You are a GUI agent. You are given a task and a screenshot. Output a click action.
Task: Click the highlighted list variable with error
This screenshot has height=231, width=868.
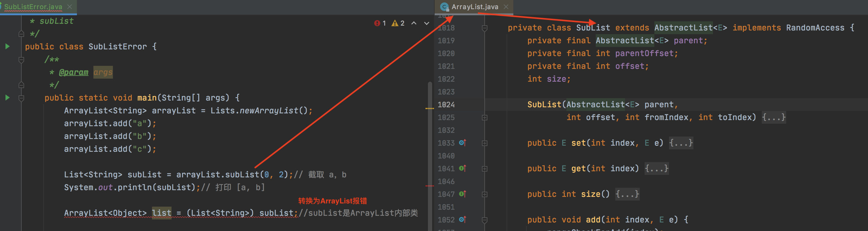pos(162,213)
